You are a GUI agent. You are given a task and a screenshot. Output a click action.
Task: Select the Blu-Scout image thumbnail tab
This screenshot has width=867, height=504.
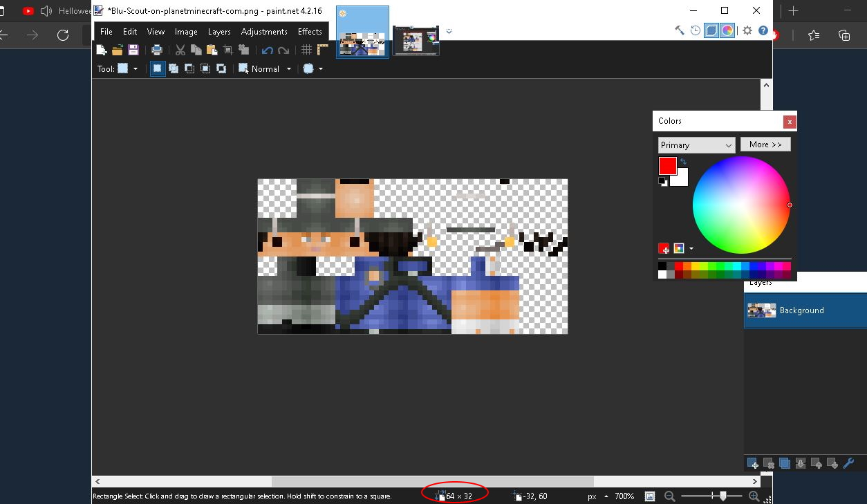pyautogui.click(x=362, y=32)
